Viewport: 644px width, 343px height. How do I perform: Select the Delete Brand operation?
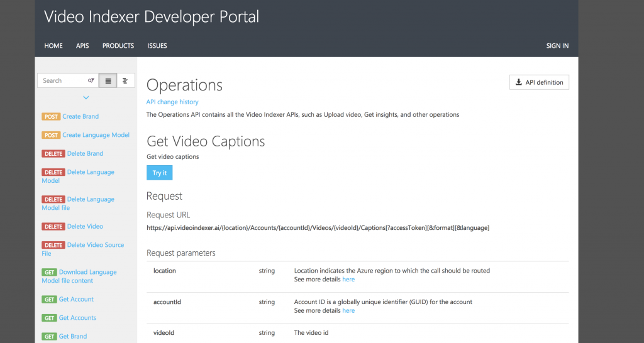click(85, 153)
